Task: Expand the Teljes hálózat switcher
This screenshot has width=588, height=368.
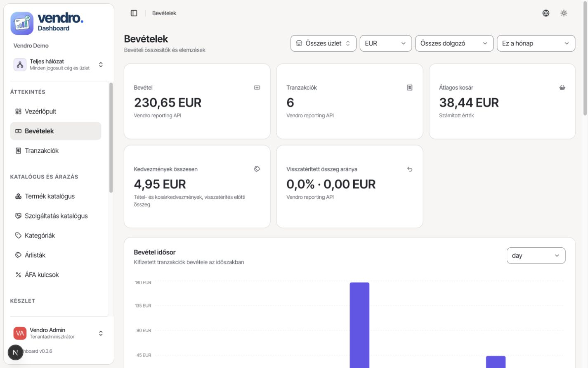Action: 59,65
